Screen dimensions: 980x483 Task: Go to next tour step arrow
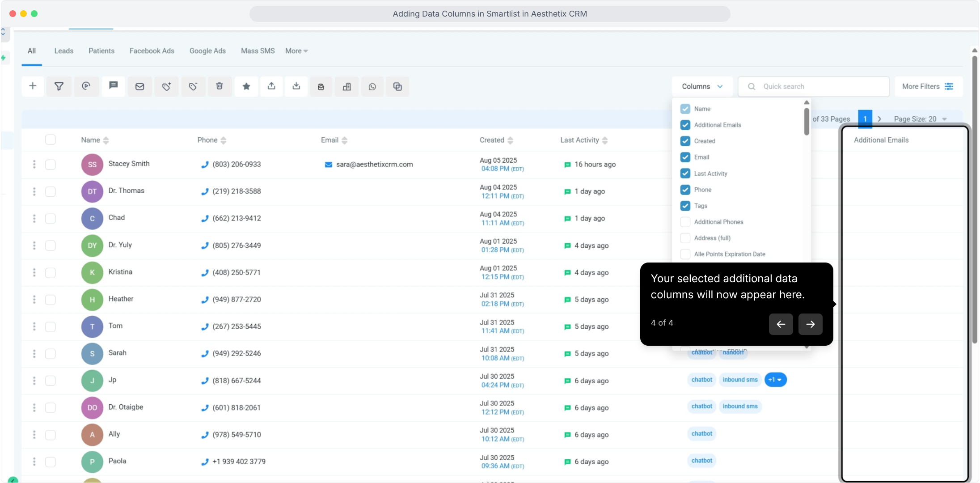click(811, 324)
